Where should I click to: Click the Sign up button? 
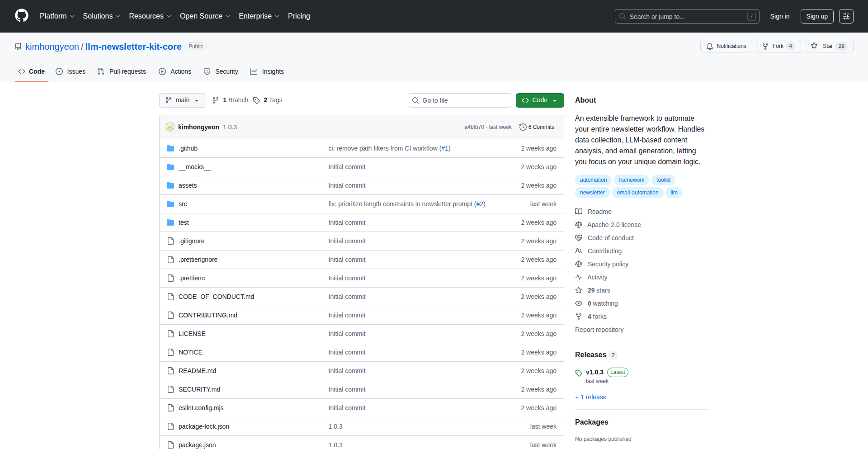pyautogui.click(x=816, y=16)
